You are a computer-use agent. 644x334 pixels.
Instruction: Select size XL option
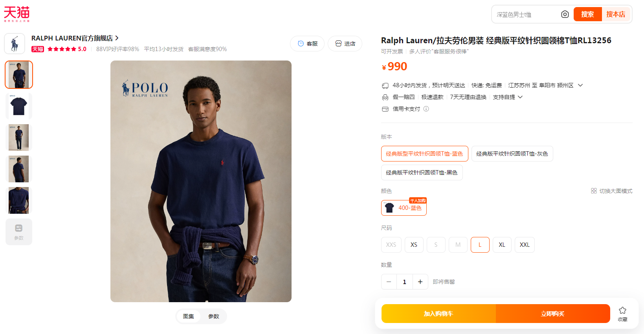tap(502, 245)
